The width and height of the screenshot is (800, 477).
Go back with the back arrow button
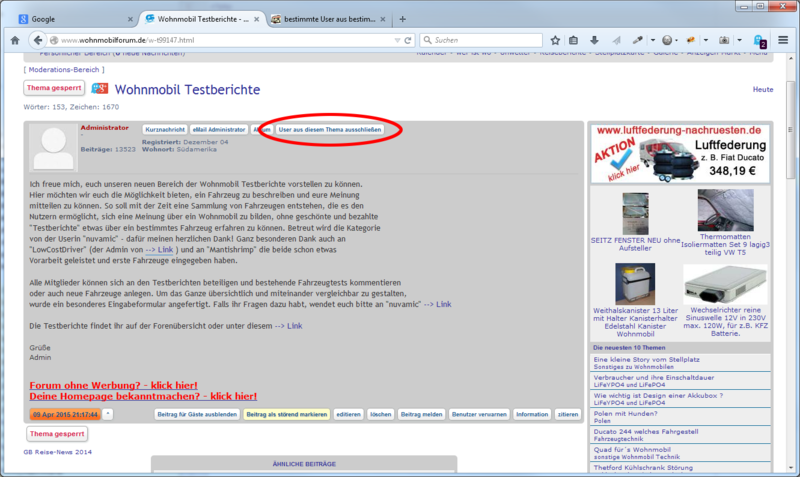(37, 40)
